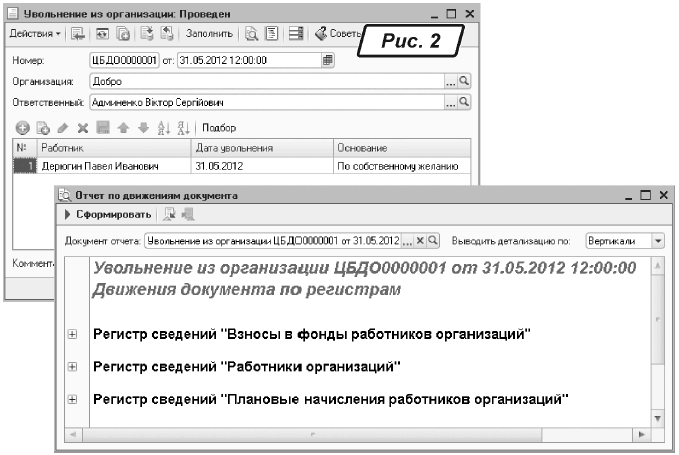Open the Выводить детализацию по dropdown
Image resolution: width=679 pixels, height=455 pixels.
click(x=657, y=241)
